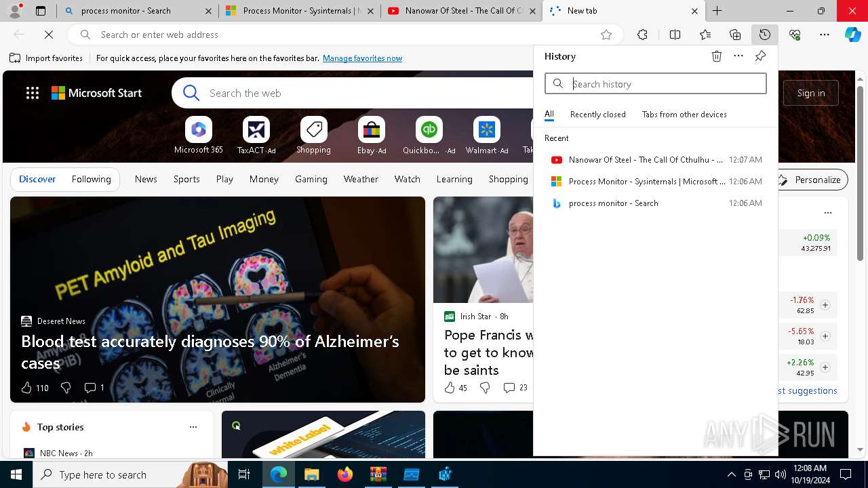The width and height of the screenshot is (868, 488).
Task: Open Browser essentials heart icon
Action: tap(795, 35)
